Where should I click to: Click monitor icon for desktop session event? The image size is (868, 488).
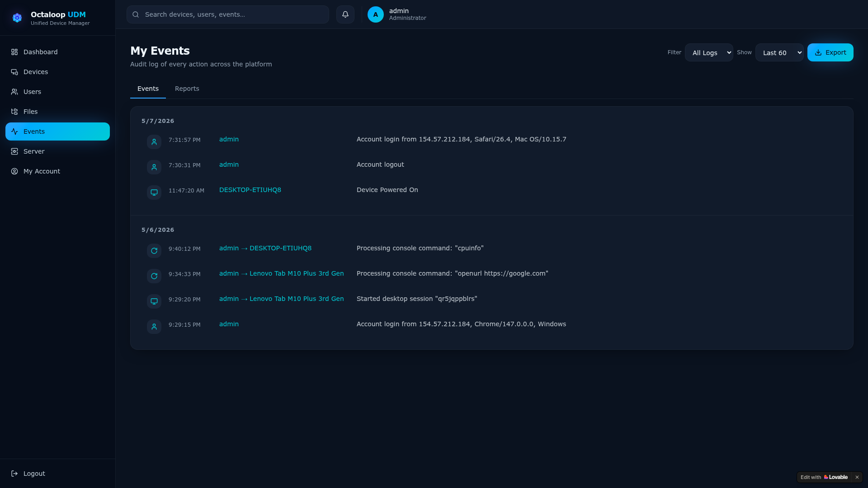click(154, 301)
